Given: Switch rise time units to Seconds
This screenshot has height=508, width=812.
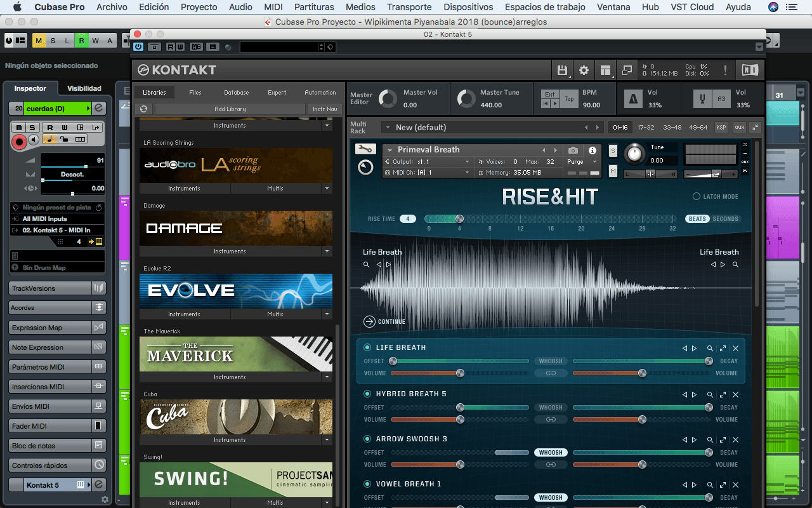Looking at the screenshot, I should 725,219.
